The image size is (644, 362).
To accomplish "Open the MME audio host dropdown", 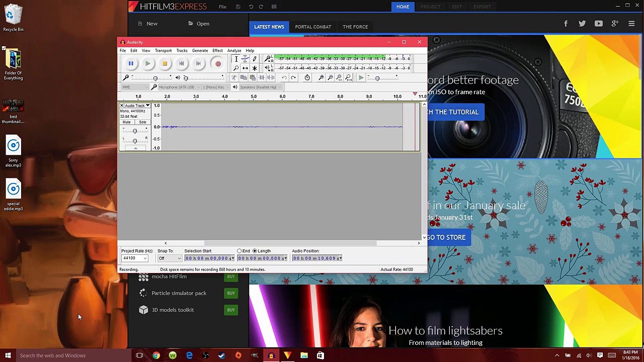I will pyautogui.click(x=135, y=87).
